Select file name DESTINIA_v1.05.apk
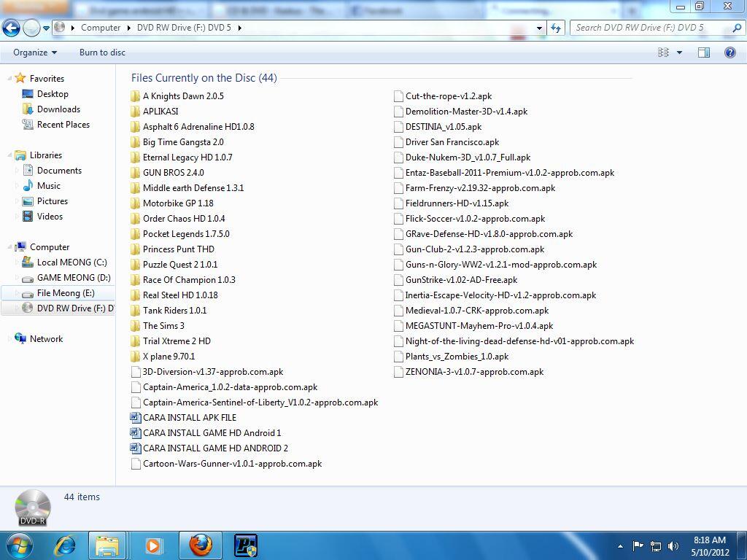Screen dimensions: 747x560 pos(444,127)
